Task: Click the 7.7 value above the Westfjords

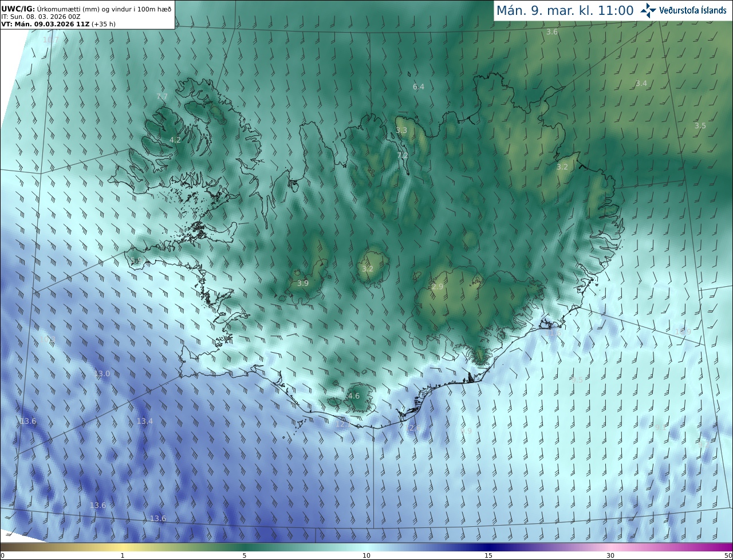Action: [162, 97]
